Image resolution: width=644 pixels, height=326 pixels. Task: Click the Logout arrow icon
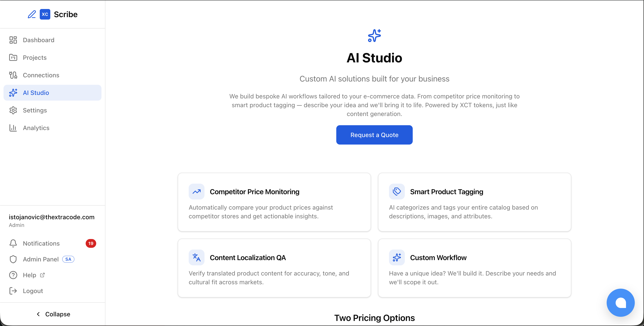click(13, 291)
